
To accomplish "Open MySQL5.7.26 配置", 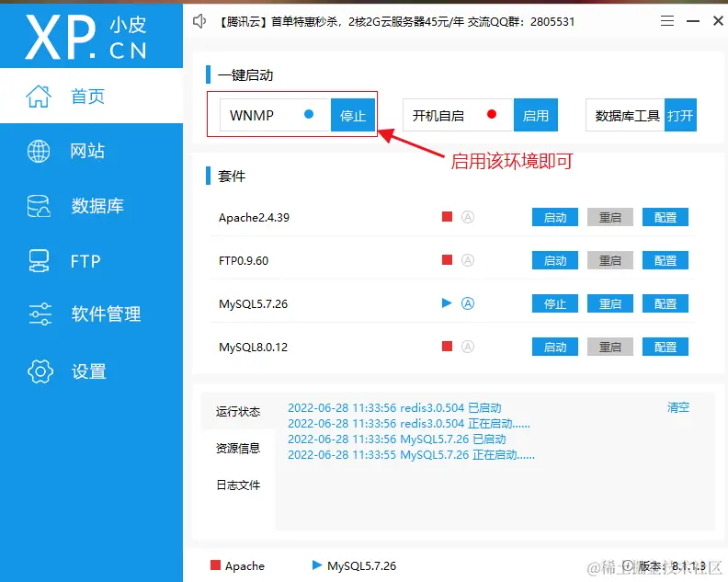I will click(665, 303).
